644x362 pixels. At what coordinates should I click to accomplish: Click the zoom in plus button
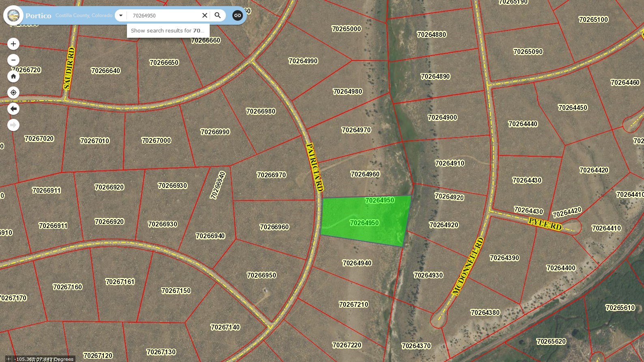tap(13, 44)
